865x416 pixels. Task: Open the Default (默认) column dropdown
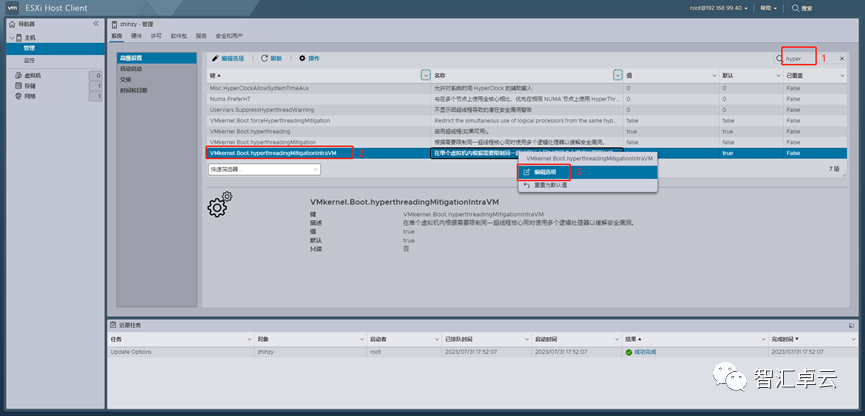click(778, 75)
